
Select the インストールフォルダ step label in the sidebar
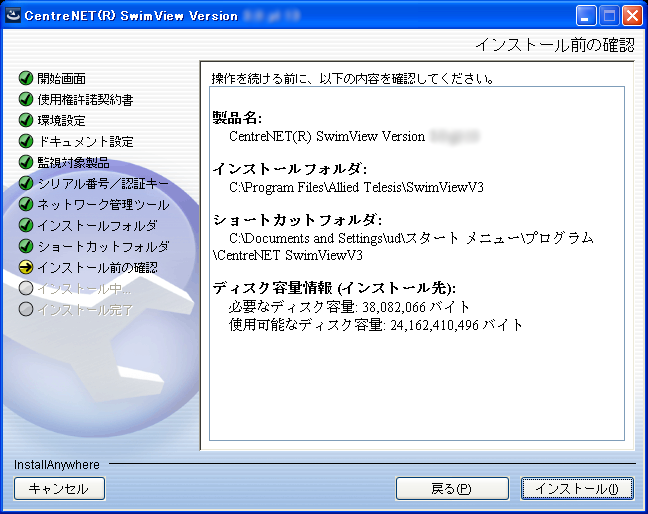coord(98,226)
